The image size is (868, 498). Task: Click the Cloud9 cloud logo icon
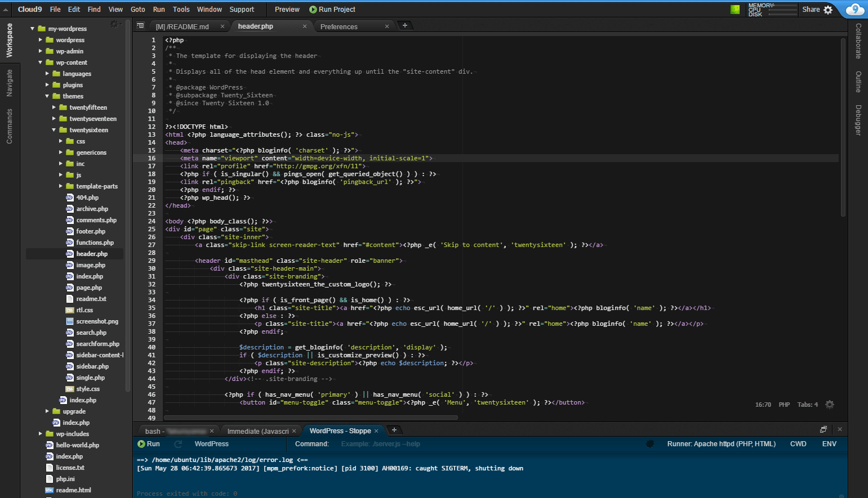[855, 9]
